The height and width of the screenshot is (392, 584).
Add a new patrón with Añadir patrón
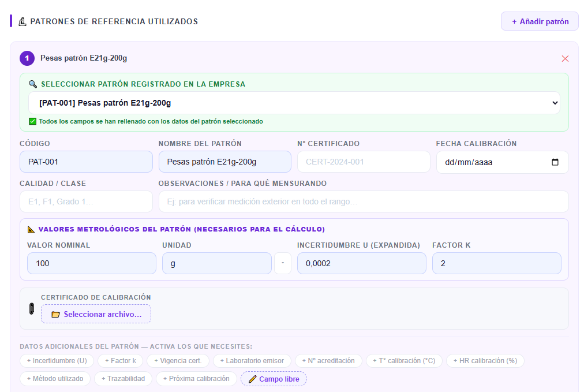tap(540, 21)
